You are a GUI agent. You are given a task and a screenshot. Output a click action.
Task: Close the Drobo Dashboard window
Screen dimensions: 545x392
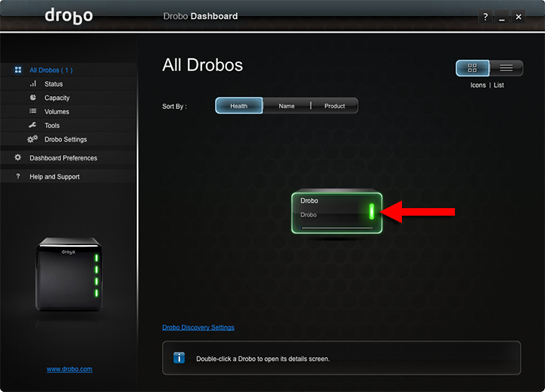pos(519,17)
